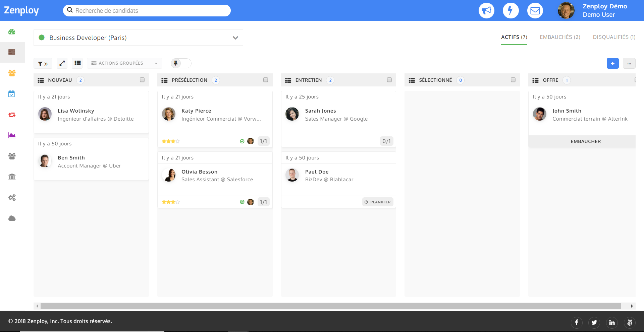
Task: Switch to the Actifs (7) tab
Action: tap(514, 38)
